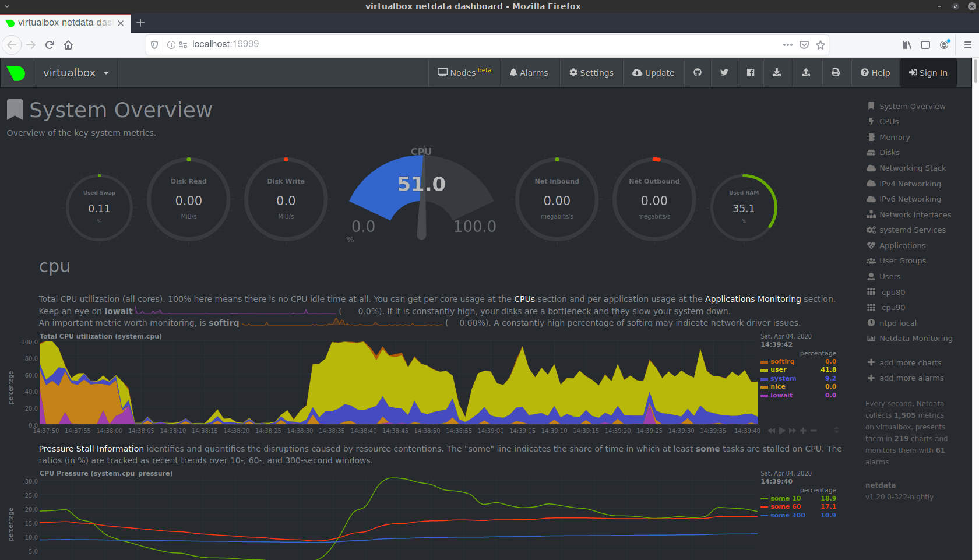
Task: Click the CPU chart play icon
Action: (782, 431)
